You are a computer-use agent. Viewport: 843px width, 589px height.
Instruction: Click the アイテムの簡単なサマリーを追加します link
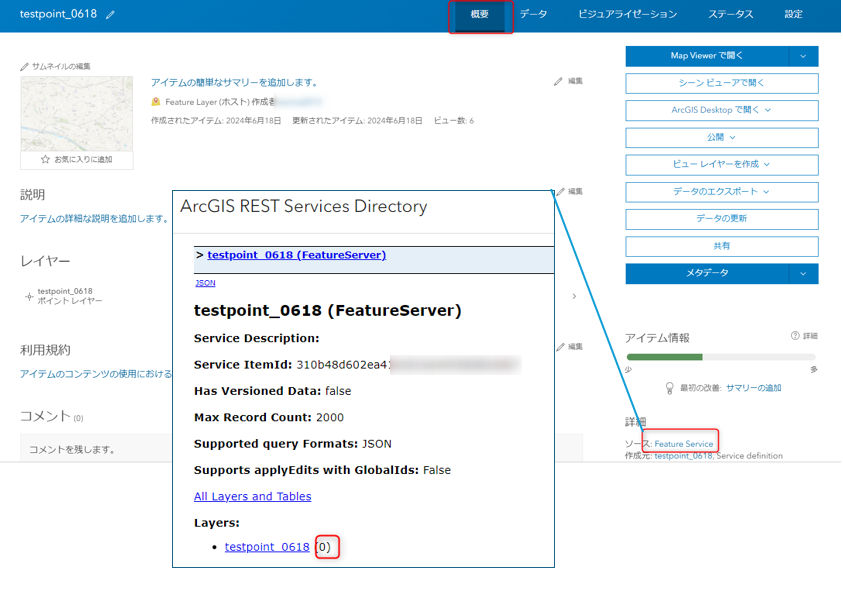pyautogui.click(x=234, y=82)
